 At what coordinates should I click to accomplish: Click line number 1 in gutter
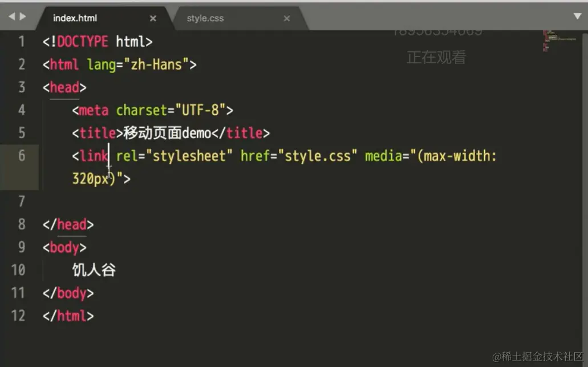[22, 41]
